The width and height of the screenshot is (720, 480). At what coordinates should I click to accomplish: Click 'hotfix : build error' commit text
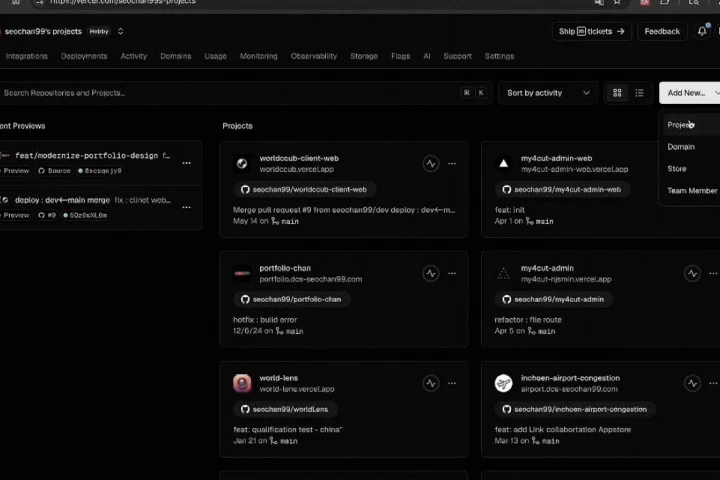[265, 320]
